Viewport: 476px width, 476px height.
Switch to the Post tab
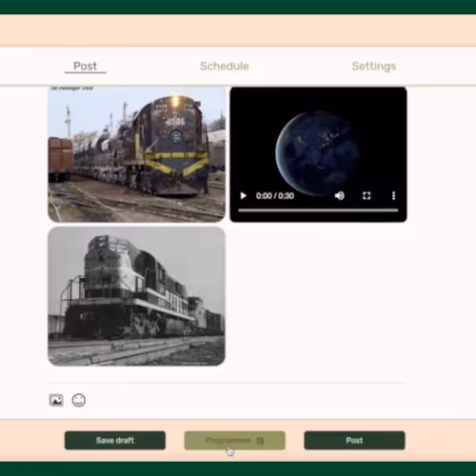[86, 66]
